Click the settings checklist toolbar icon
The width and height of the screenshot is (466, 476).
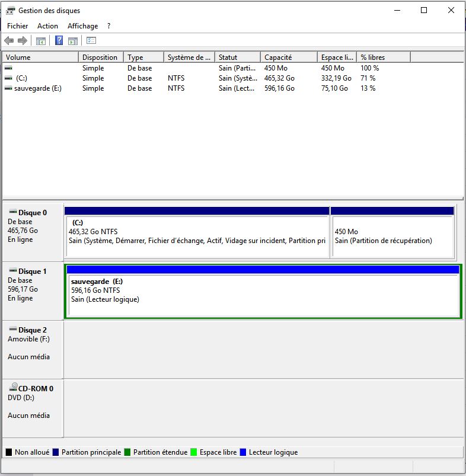[x=91, y=41]
